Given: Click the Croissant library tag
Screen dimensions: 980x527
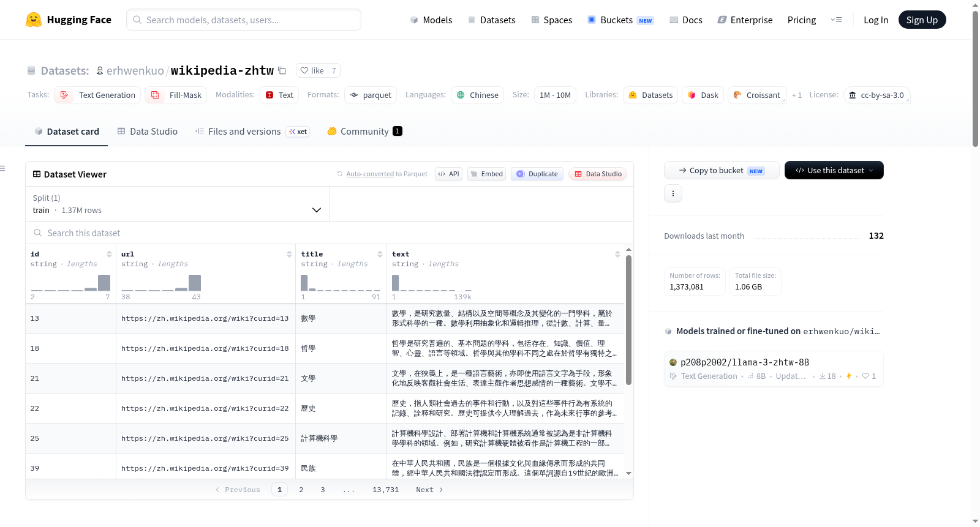Looking at the screenshot, I should [x=757, y=95].
